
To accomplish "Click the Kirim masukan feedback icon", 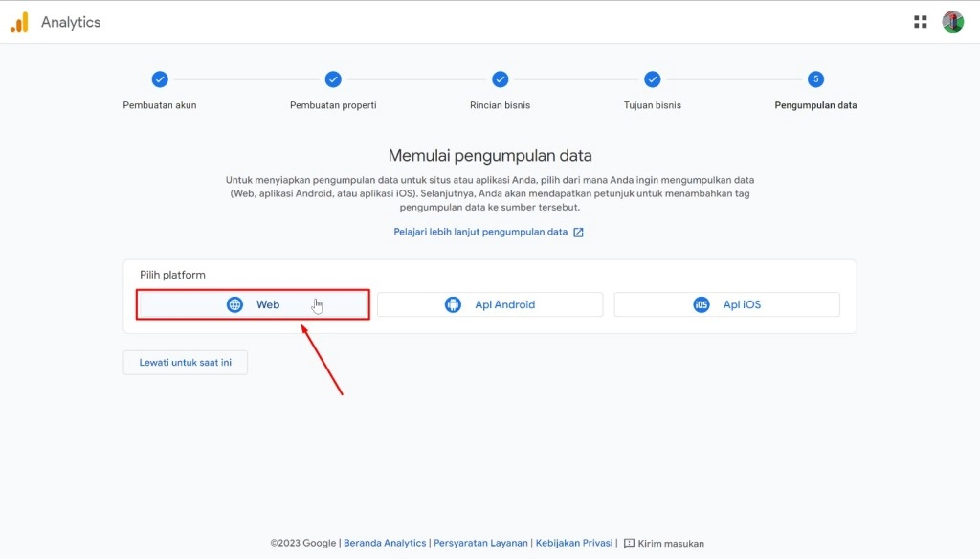I will coord(629,544).
